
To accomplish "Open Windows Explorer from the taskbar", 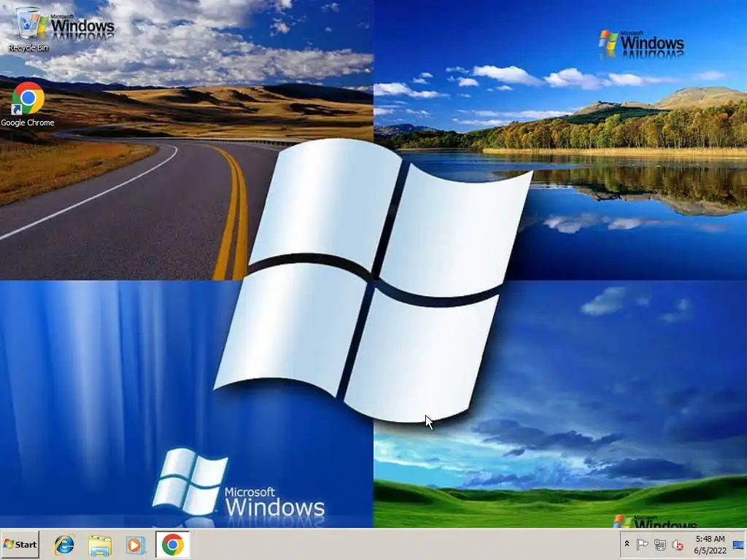I will pyautogui.click(x=100, y=545).
